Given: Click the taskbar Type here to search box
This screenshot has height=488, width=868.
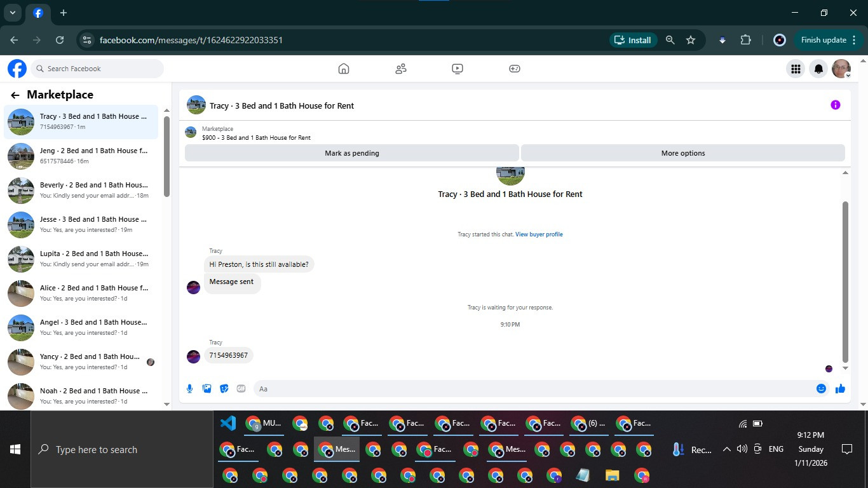Looking at the screenshot, I should 122,449.
